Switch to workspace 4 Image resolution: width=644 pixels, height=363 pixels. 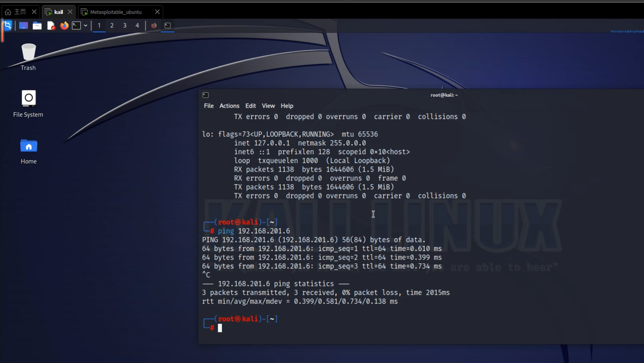(137, 25)
